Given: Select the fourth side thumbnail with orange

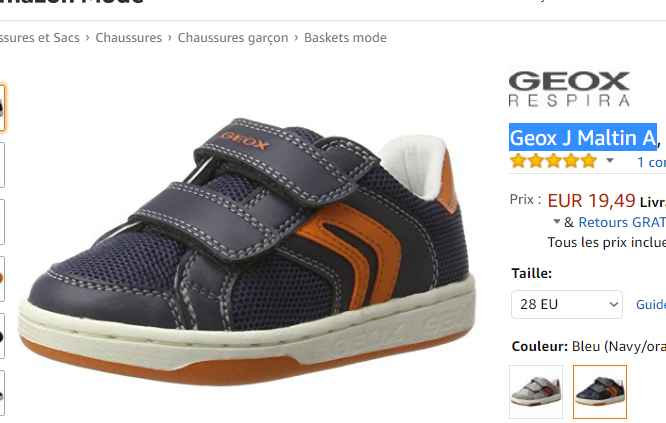Looking at the screenshot, I should (2, 279).
